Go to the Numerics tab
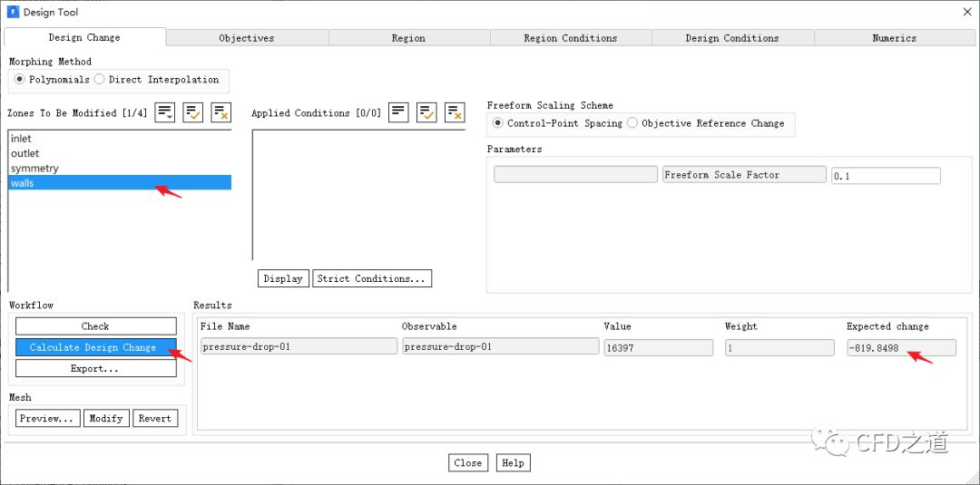Image resolution: width=980 pixels, height=485 pixels. coord(895,38)
